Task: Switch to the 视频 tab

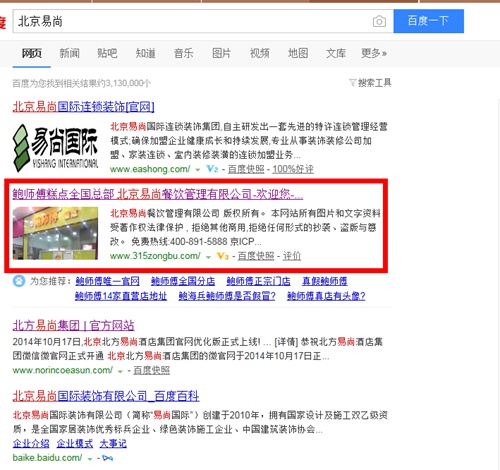Action: click(x=260, y=53)
